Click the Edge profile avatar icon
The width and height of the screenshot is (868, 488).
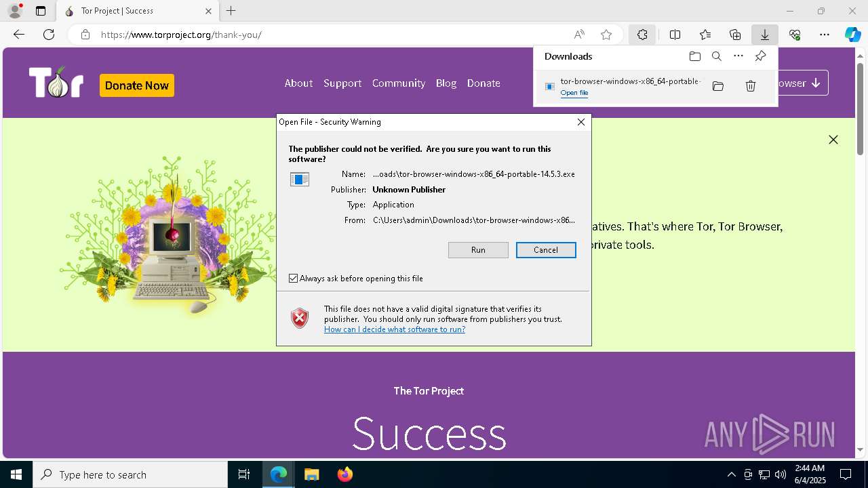[x=15, y=11]
